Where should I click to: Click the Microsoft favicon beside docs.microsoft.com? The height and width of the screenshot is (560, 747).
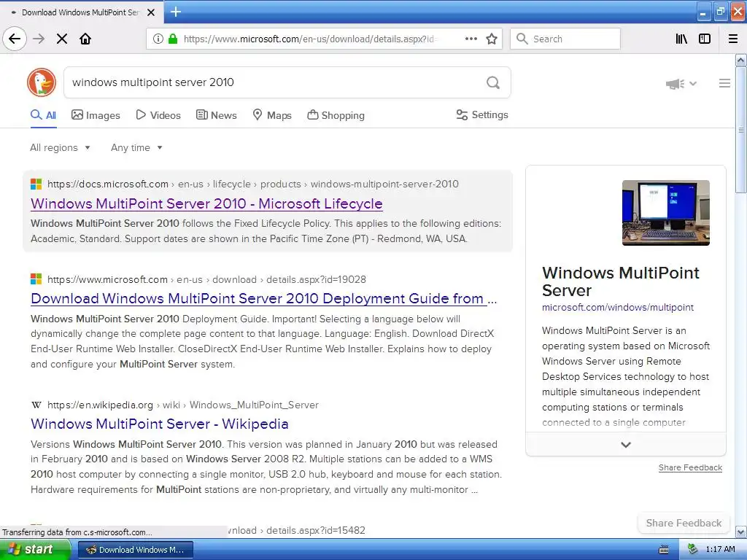point(36,184)
